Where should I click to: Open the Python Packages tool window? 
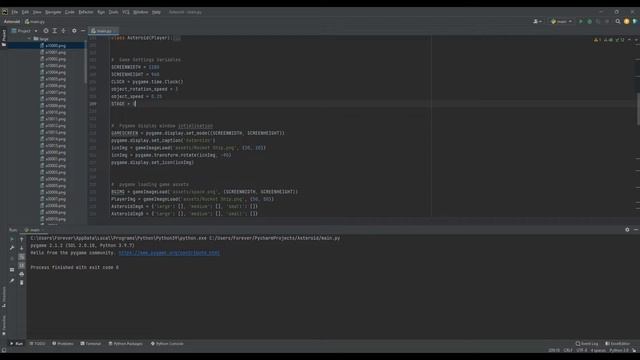pyautogui.click(x=126, y=344)
